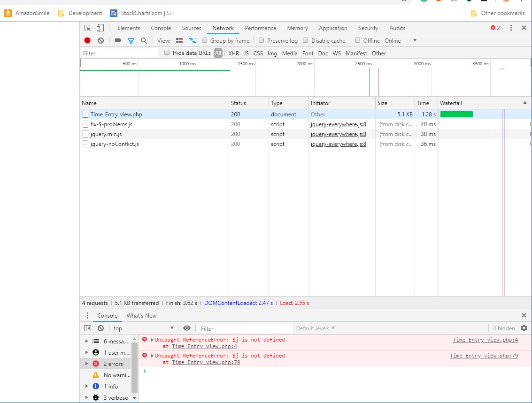Image resolution: width=532 pixels, height=403 pixels.
Task: Click the green overview timeline bar
Action: tap(155, 70)
